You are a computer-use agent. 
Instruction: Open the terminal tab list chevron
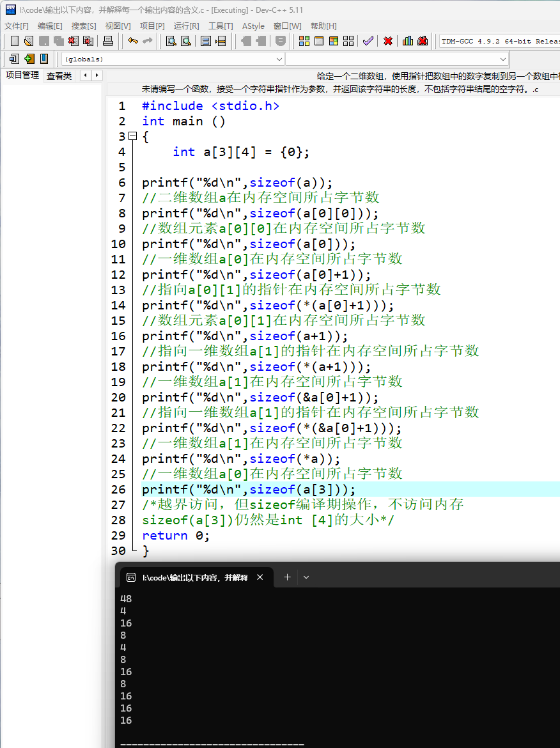point(306,577)
